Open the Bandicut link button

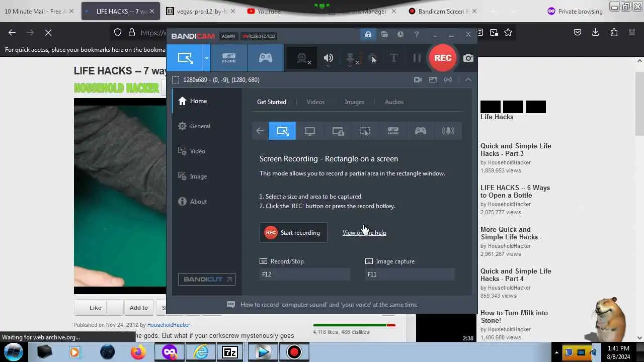click(x=206, y=280)
